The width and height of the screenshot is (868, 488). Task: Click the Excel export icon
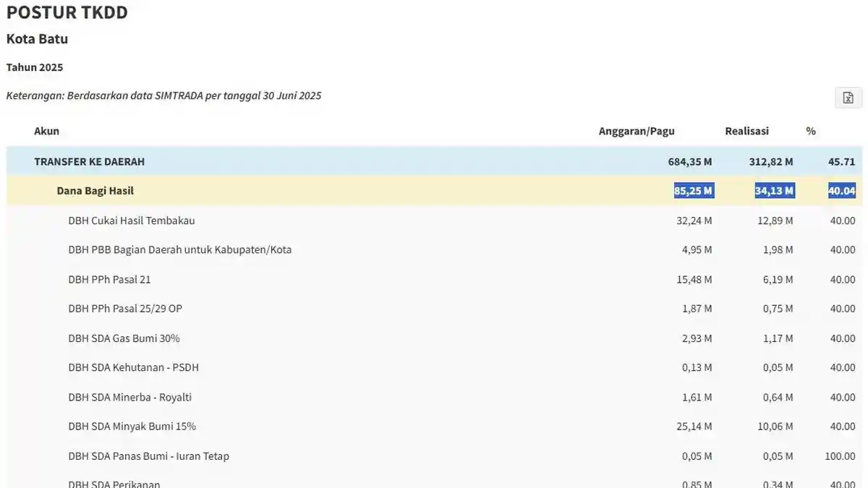[x=848, y=98]
